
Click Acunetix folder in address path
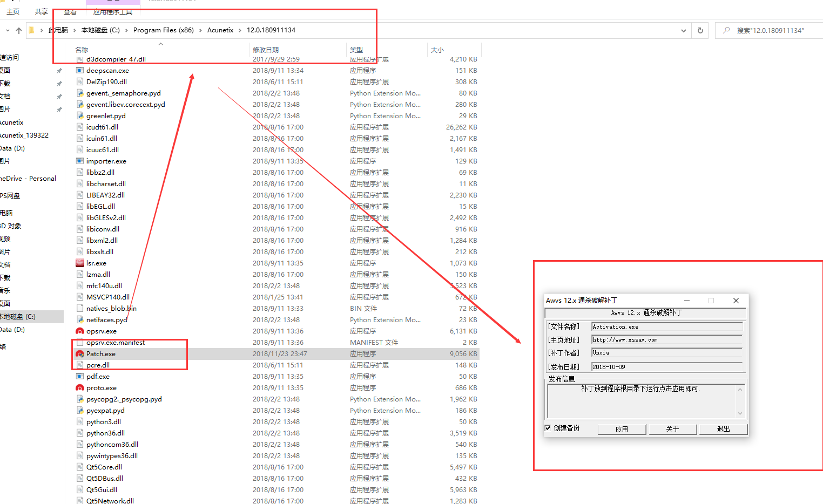pos(220,30)
